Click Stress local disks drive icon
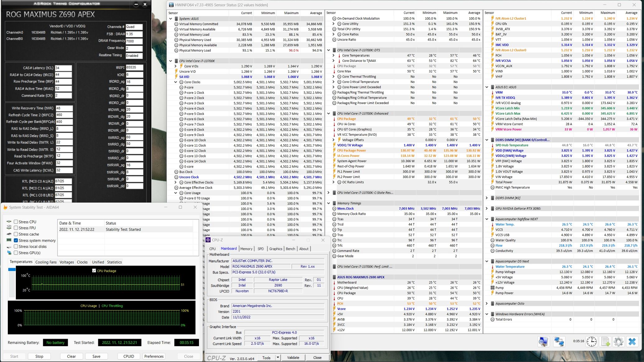Screen dimensions: 644x362 [x=9, y=246]
